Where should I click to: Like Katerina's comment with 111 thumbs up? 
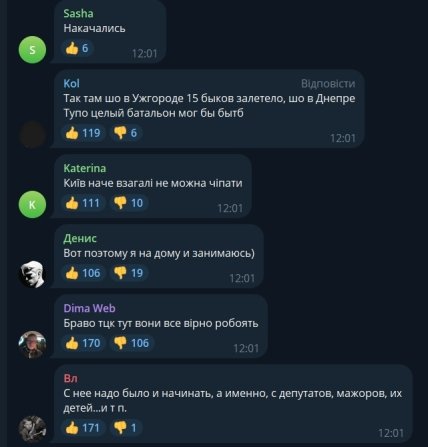tap(83, 203)
